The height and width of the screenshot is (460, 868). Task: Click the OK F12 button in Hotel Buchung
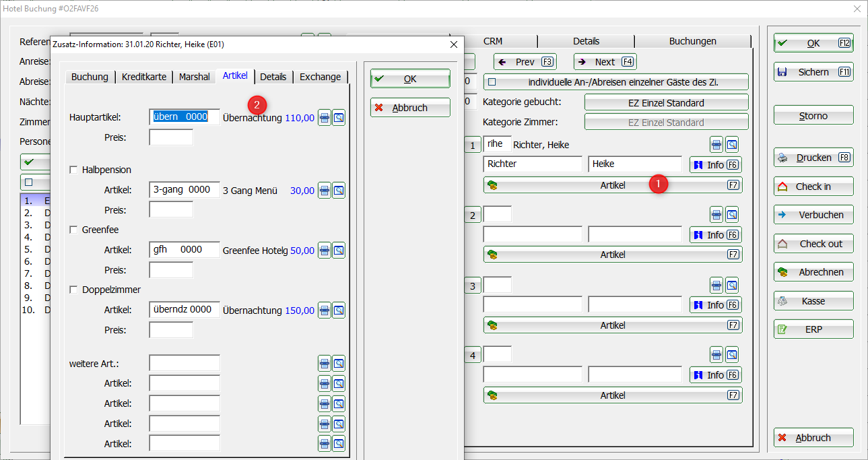[x=813, y=43]
